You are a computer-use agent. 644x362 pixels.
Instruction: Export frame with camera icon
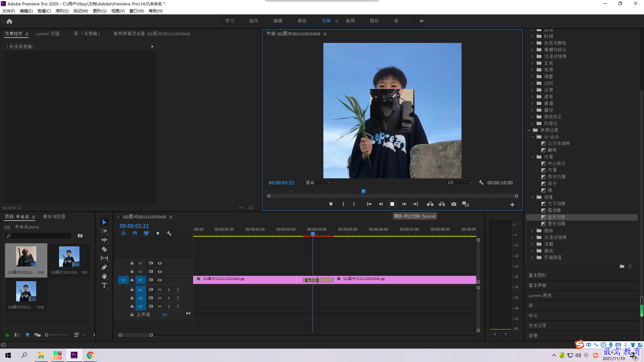click(454, 204)
